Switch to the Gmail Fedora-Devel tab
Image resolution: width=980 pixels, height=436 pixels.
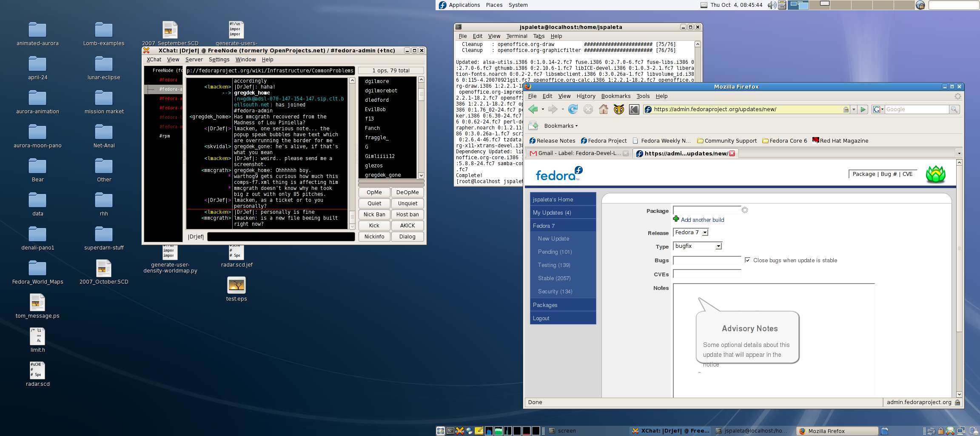click(579, 153)
